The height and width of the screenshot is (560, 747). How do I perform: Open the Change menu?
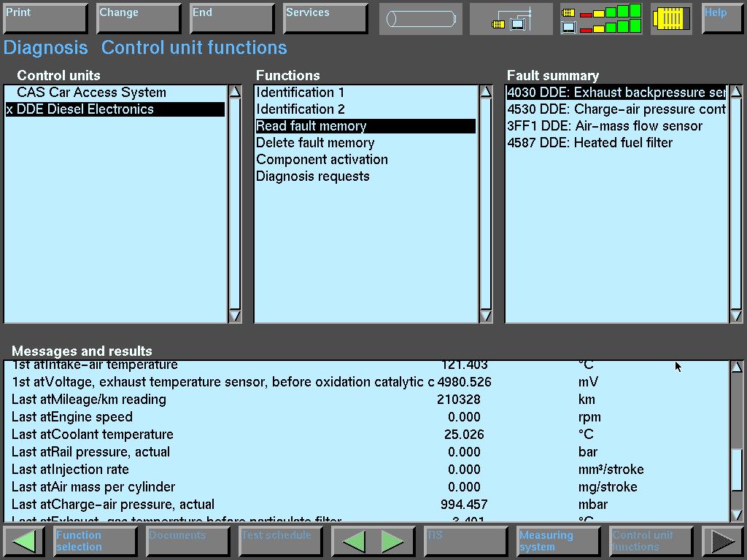(138, 19)
